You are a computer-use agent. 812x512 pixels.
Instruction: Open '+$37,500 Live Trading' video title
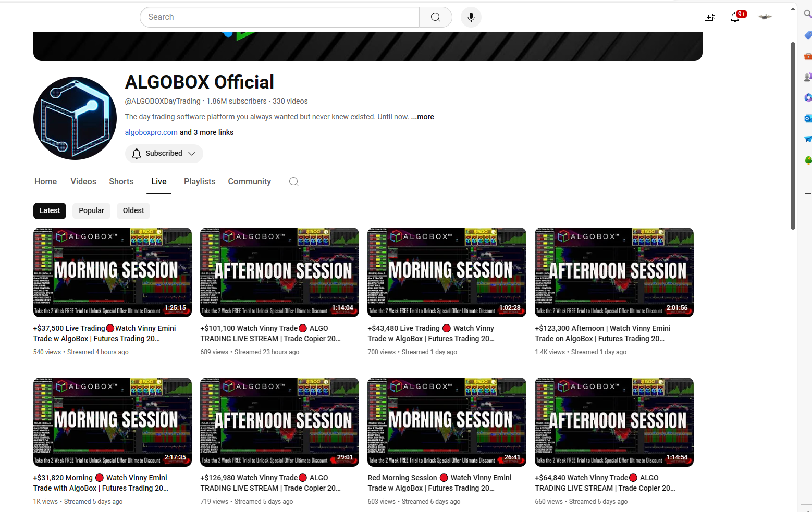click(x=105, y=333)
